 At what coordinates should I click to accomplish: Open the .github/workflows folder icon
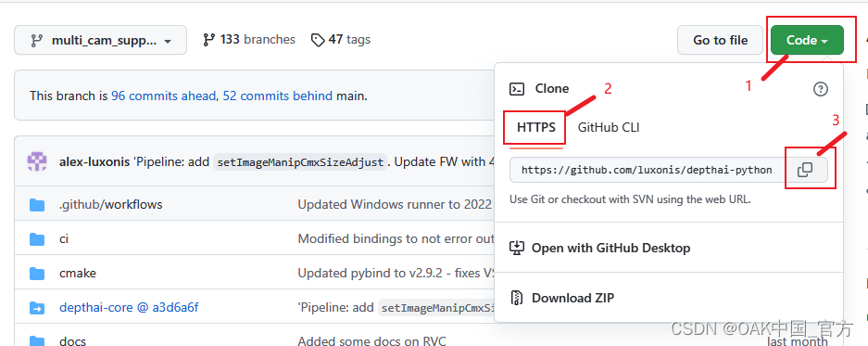[37, 205]
